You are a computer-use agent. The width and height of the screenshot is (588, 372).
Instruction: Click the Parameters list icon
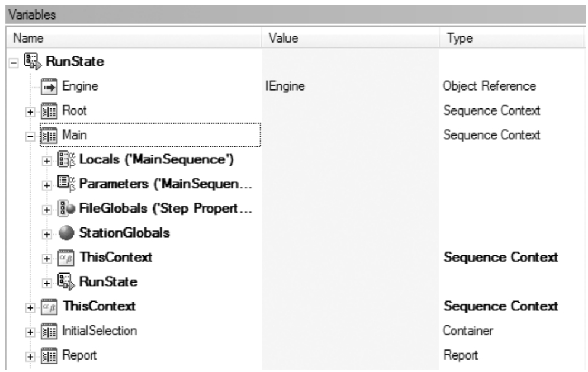66,184
